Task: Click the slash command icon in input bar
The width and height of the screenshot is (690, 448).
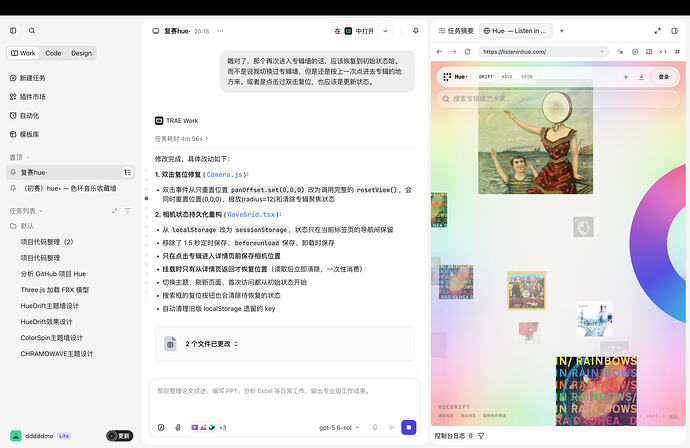Action: pyautogui.click(x=161, y=427)
